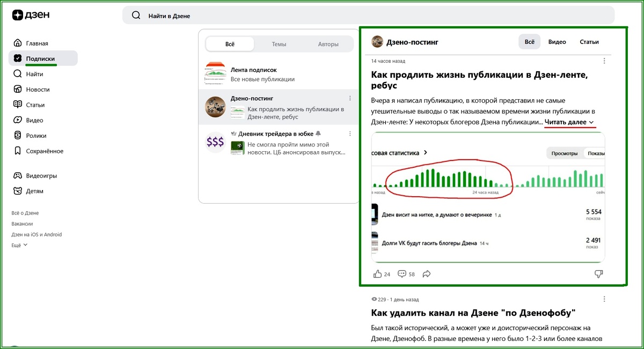Open Дзен на iOS и Android link
The height and width of the screenshot is (349, 644).
[x=36, y=234]
